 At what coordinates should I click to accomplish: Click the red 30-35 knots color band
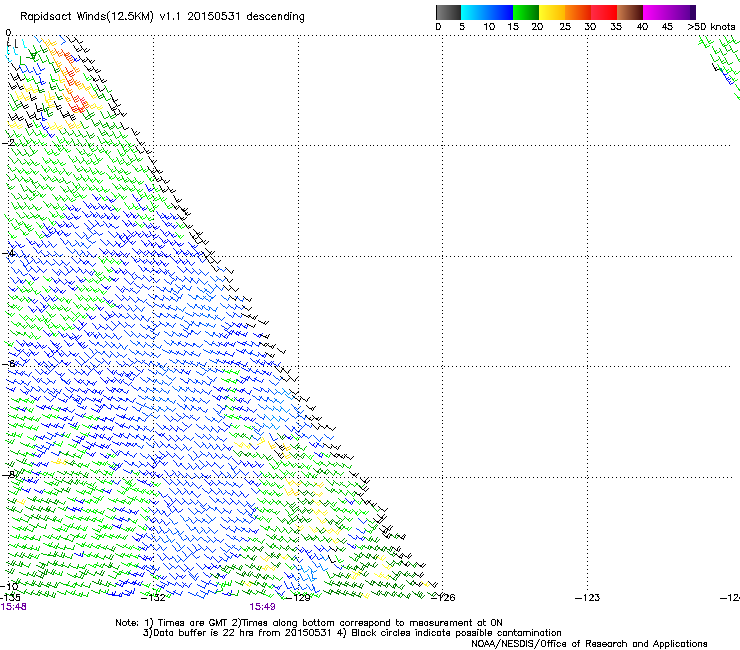click(604, 12)
